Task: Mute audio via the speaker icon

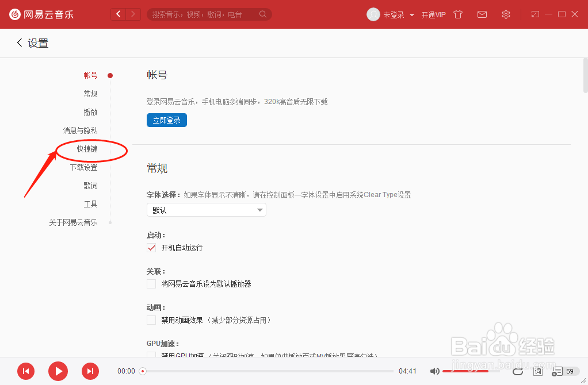Action: click(x=435, y=371)
